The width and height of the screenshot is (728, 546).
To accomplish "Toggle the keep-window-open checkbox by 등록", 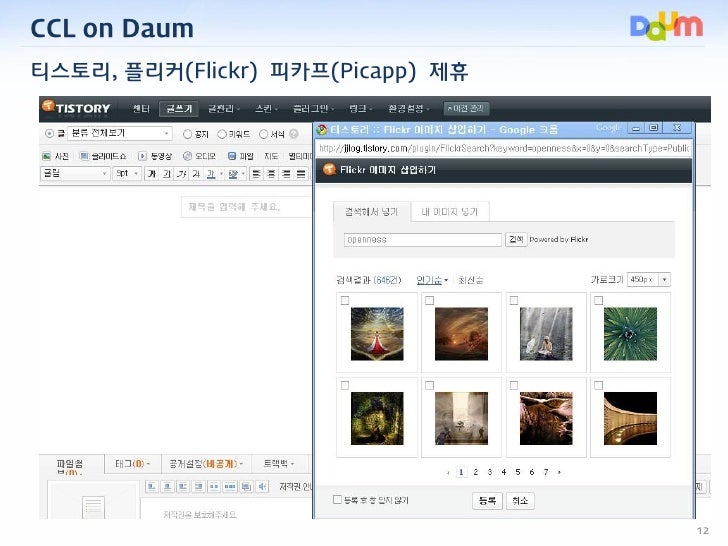I will tap(338, 500).
